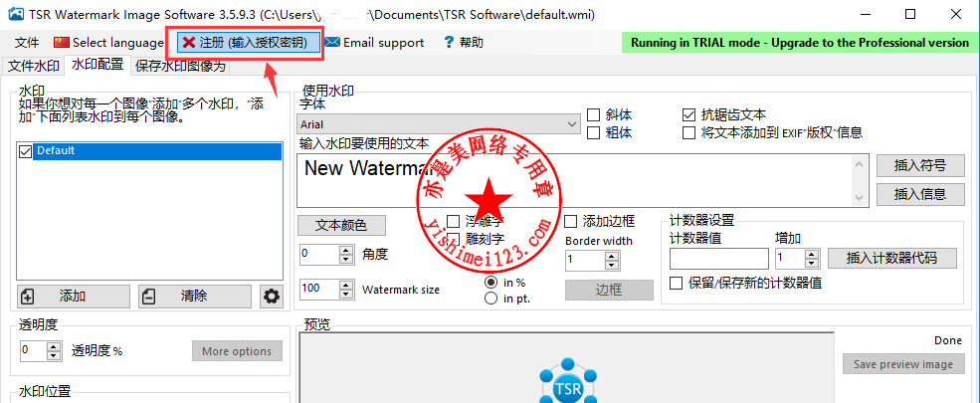Screen dimensions: 980x403
Task: Toggle the 抗锯齿文本 checkbox
Action: (688, 115)
